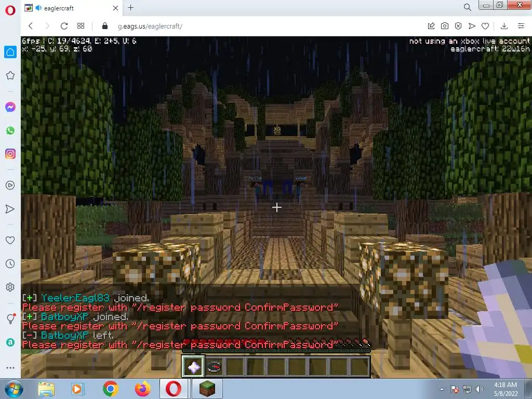532x399 pixels.
Task: Open Windows Explorer from taskbar
Action: (x=46, y=389)
